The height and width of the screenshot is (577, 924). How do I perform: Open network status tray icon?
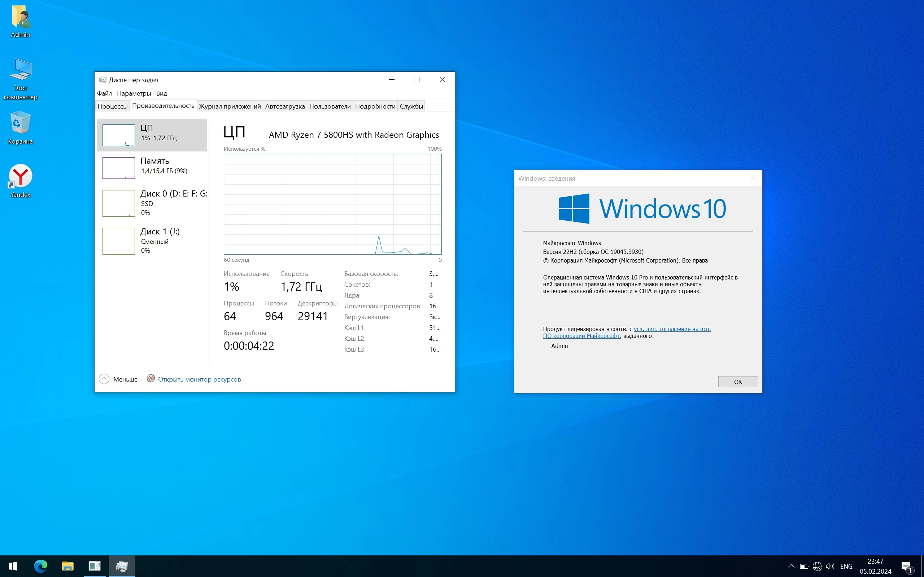817,566
